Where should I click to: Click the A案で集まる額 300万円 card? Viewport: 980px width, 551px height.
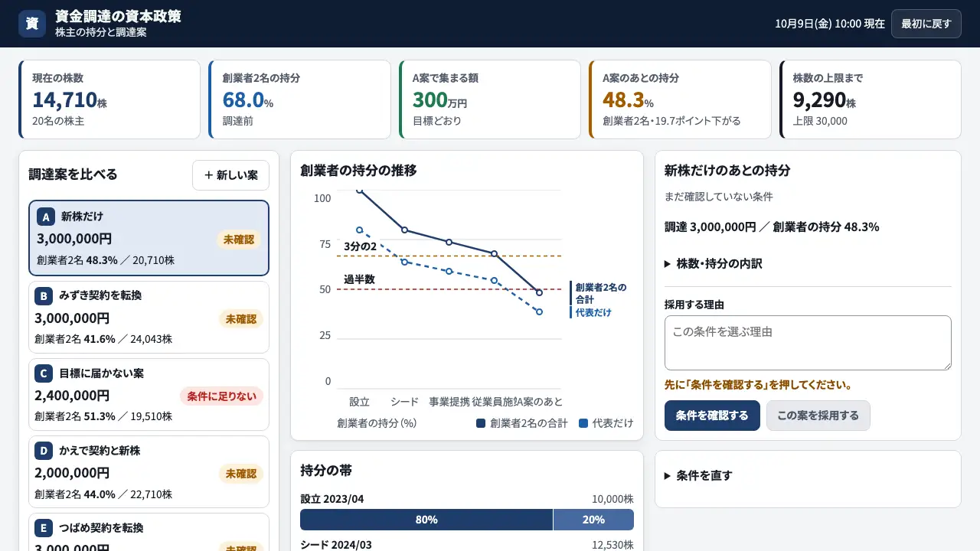click(490, 99)
